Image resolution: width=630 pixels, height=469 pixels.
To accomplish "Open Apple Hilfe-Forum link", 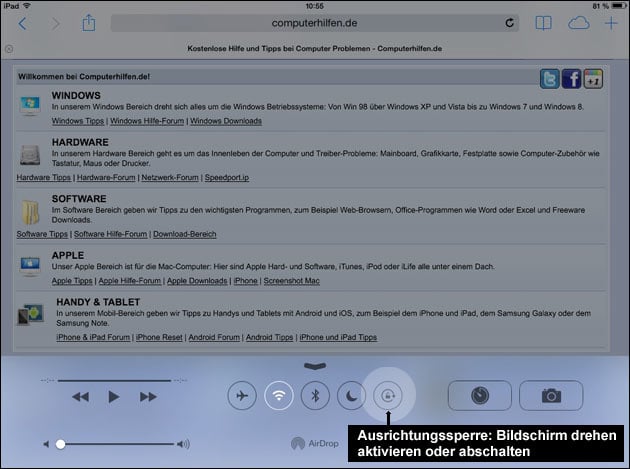I will click(x=130, y=281).
